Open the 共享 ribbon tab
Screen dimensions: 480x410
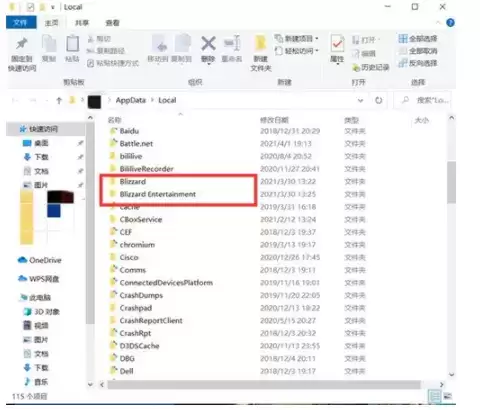pos(82,23)
